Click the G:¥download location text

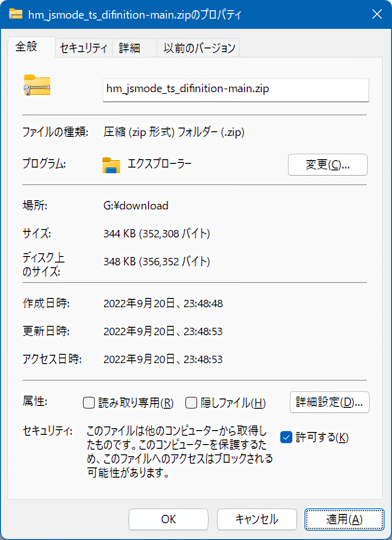pos(136,205)
